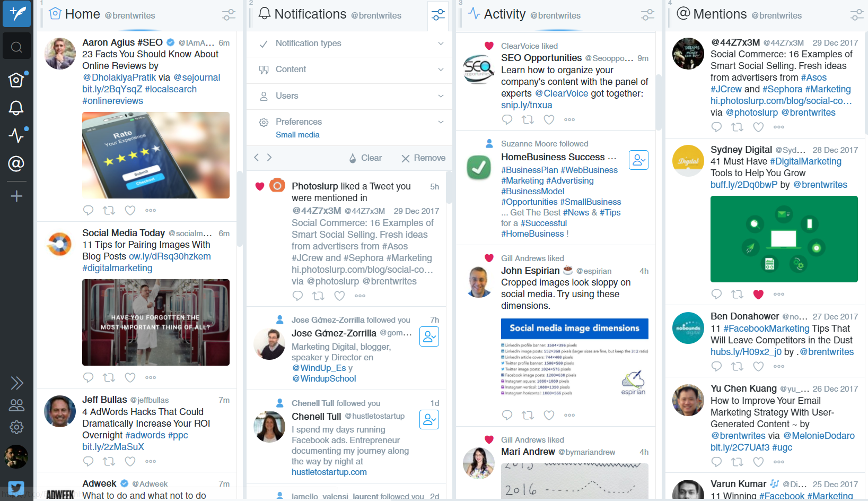Follow Chenell Tull using the follow button
The height and width of the screenshot is (501, 868).
pyautogui.click(x=429, y=419)
